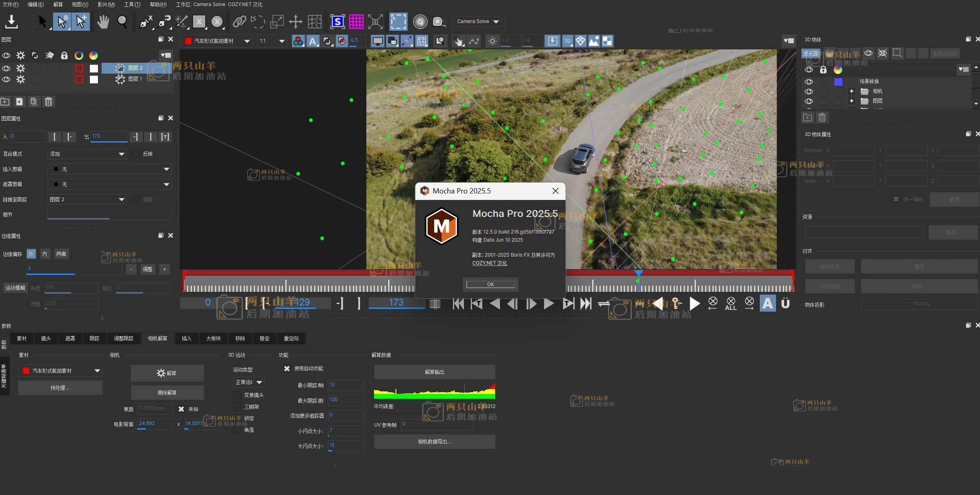
Task: Switch to the 跟踪 tab
Action: [94, 338]
